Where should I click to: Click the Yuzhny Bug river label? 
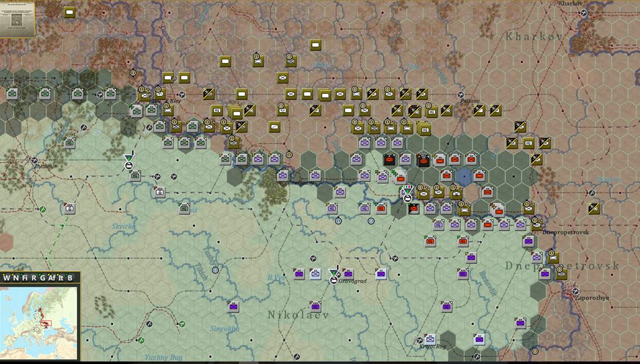[164, 358]
